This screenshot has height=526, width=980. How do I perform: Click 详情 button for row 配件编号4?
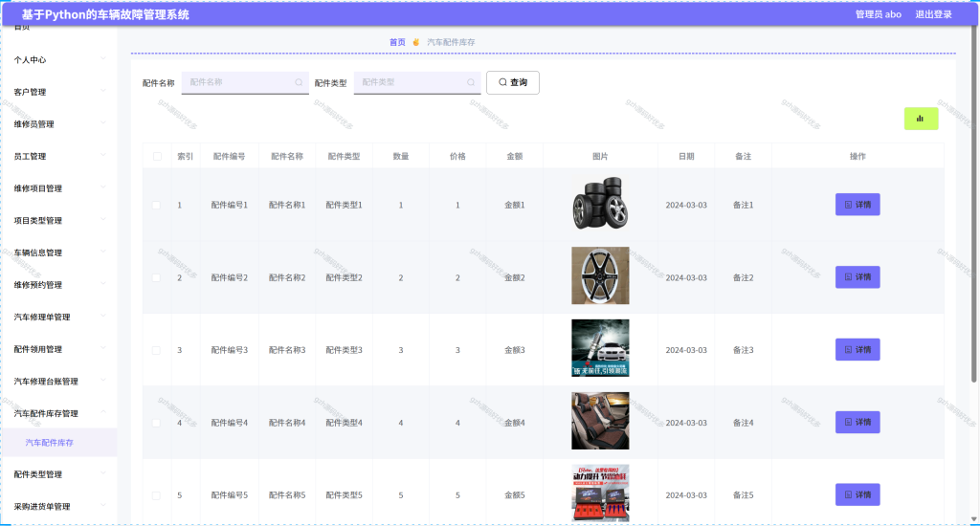(857, 423)
